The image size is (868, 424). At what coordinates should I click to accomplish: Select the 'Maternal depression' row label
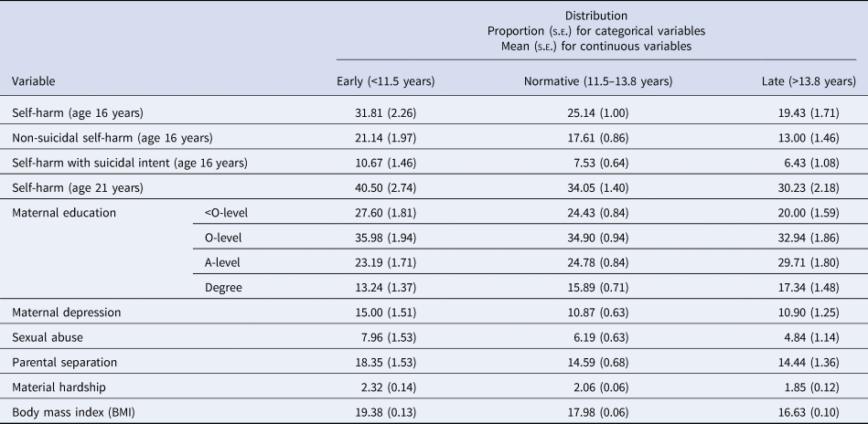tap(68, 313)
